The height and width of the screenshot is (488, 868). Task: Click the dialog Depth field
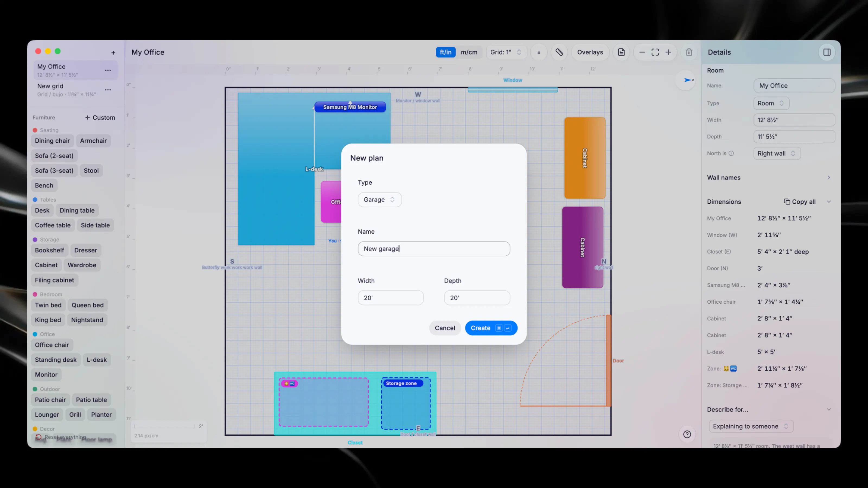click(477, 298)
